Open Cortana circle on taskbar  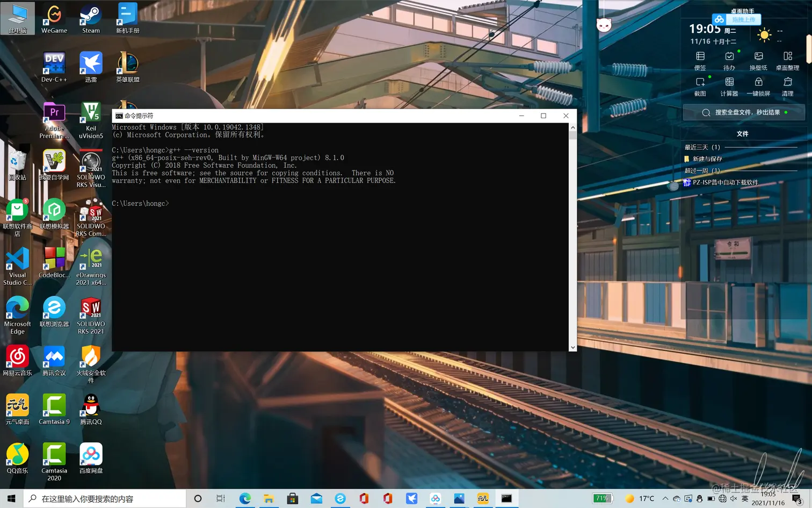pyautogui.click(x=198, y=499)
